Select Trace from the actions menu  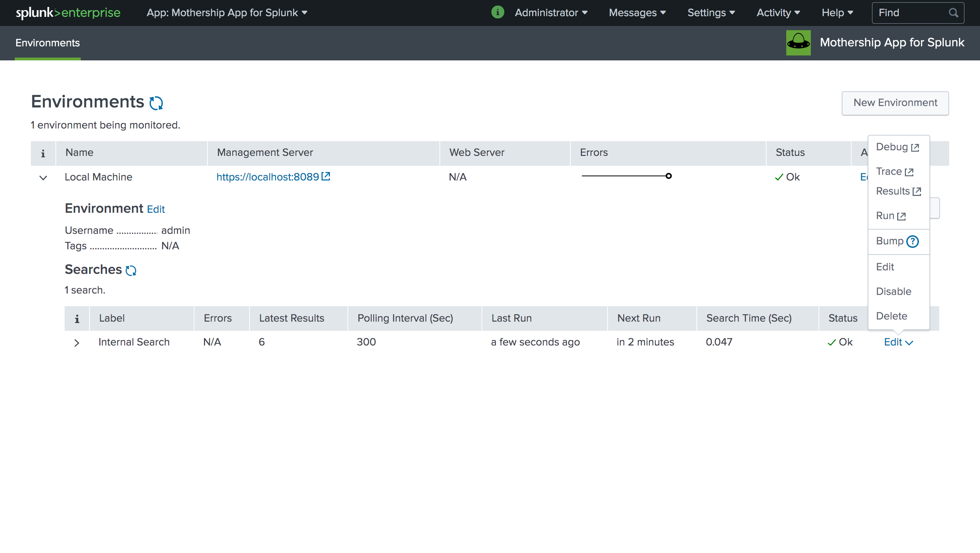click(x=894, y=172)
